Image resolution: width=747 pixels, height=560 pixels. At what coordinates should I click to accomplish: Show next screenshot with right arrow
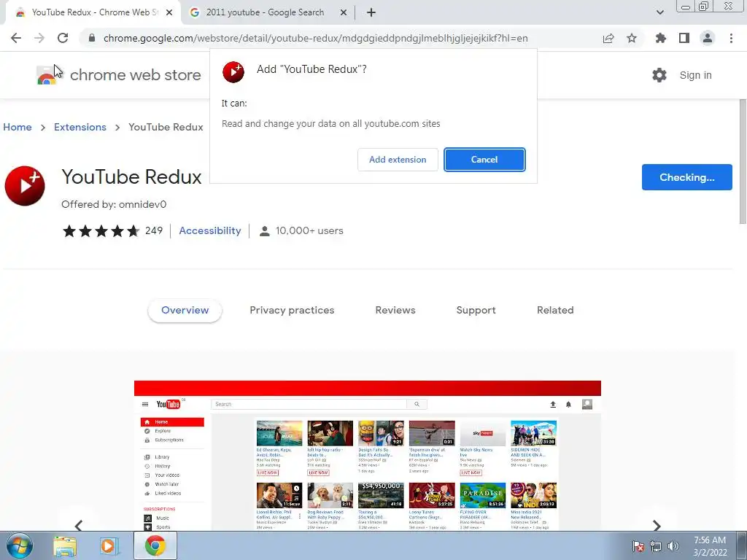pos(657,525)
